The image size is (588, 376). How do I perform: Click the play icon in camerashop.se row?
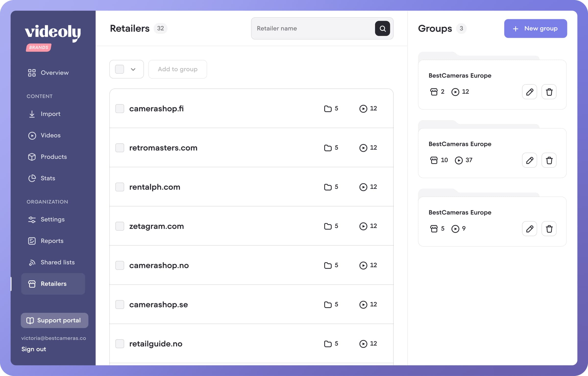(363, 304)
